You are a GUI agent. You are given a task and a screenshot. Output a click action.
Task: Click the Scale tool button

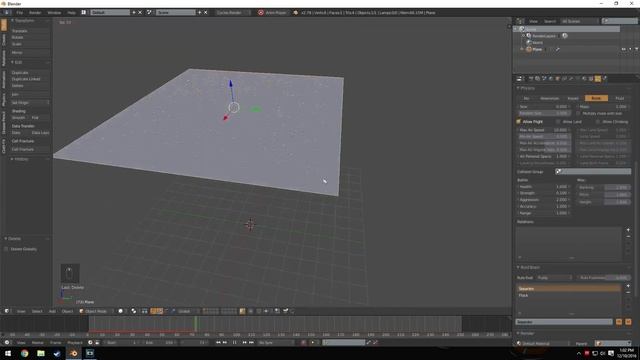[30, 44]
